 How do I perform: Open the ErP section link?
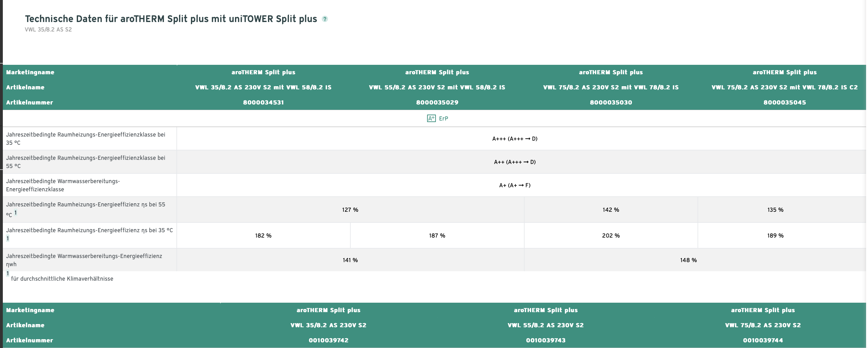pos(443,118)
